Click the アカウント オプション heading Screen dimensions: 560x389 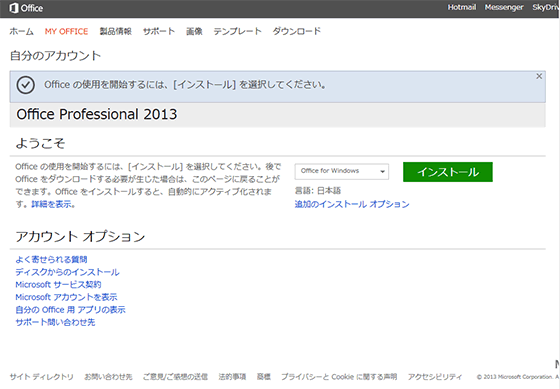(x=80, y=236)
